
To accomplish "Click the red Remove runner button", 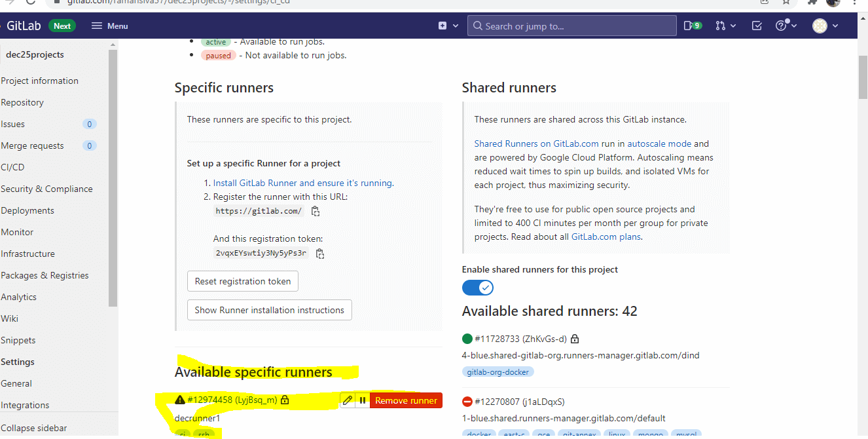I will (406, 400).
